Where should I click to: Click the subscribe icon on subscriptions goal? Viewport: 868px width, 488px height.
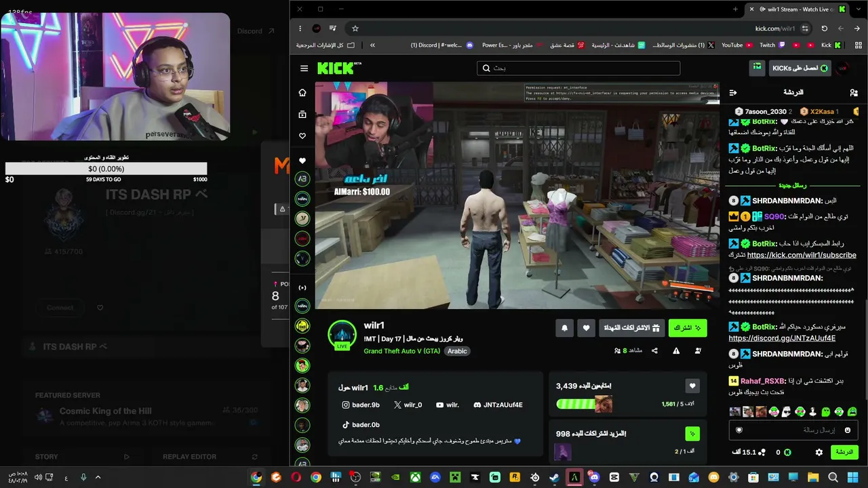tap(692, 434)
